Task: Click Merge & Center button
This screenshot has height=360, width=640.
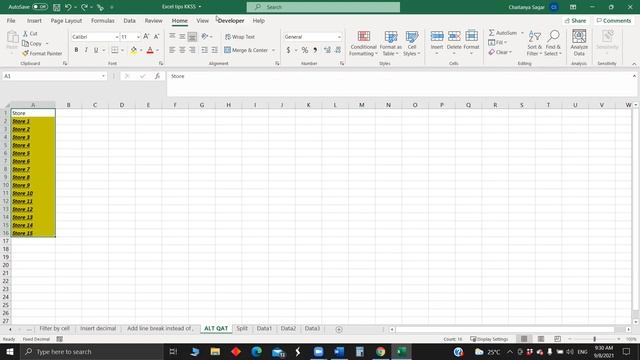Action: click(x=246, y=50)
